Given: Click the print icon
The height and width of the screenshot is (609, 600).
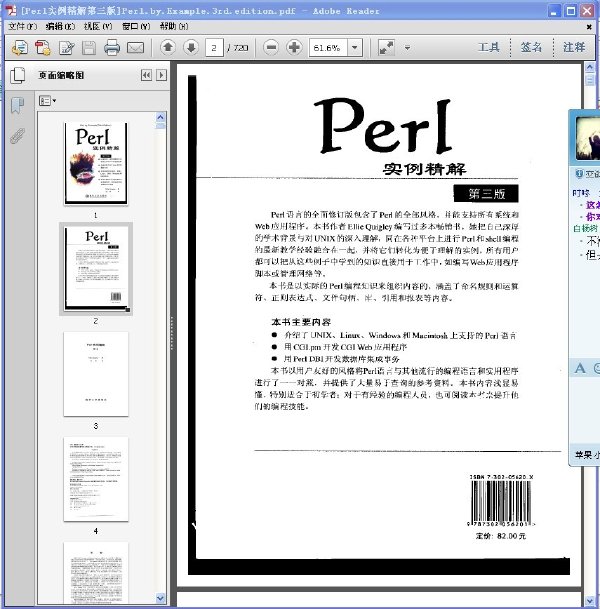Looking at the screenshot, I should tap(112, 48).
